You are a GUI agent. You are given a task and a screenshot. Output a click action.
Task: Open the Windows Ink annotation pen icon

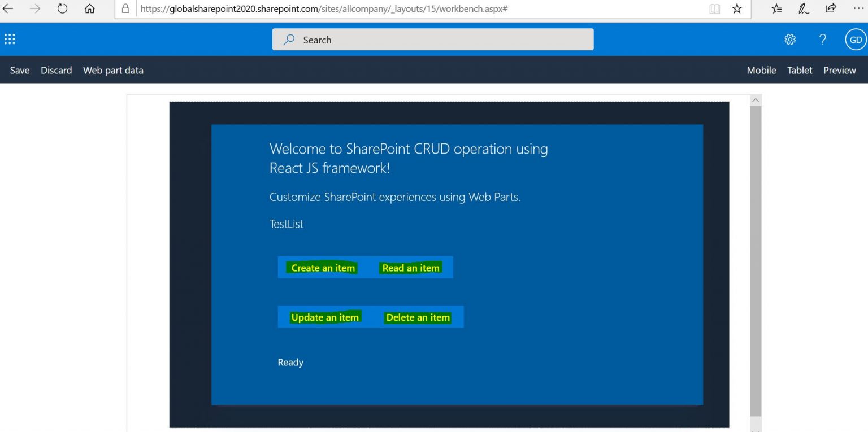point(804,8)
